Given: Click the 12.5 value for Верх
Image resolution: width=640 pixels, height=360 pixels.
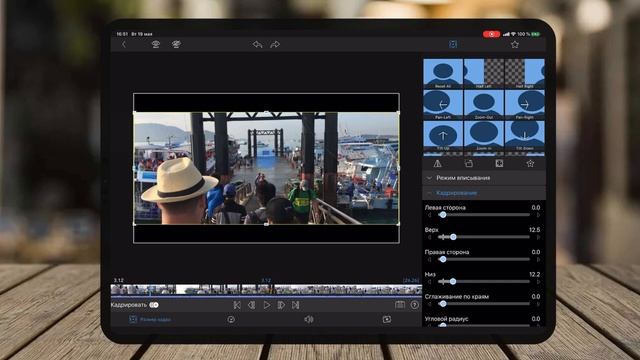Looking at the screenshot, I should (x=534, y=230).
